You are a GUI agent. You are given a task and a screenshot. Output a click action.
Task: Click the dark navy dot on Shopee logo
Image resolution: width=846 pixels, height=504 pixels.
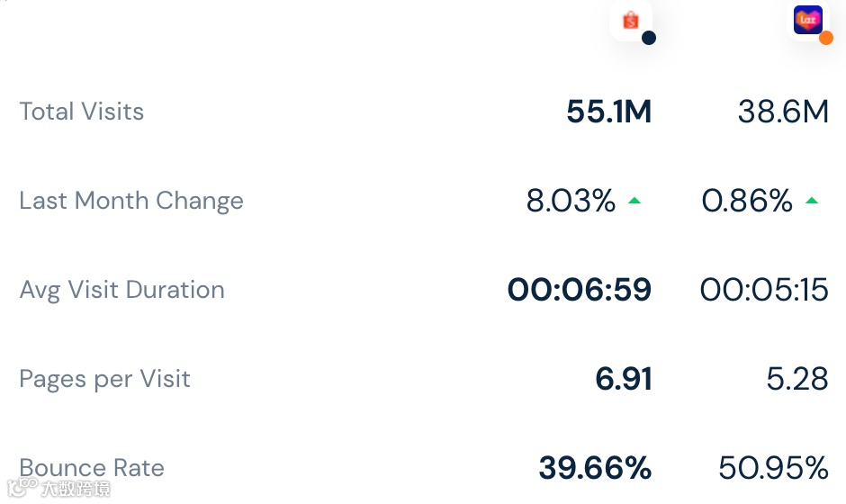click(x=649, y=38)
